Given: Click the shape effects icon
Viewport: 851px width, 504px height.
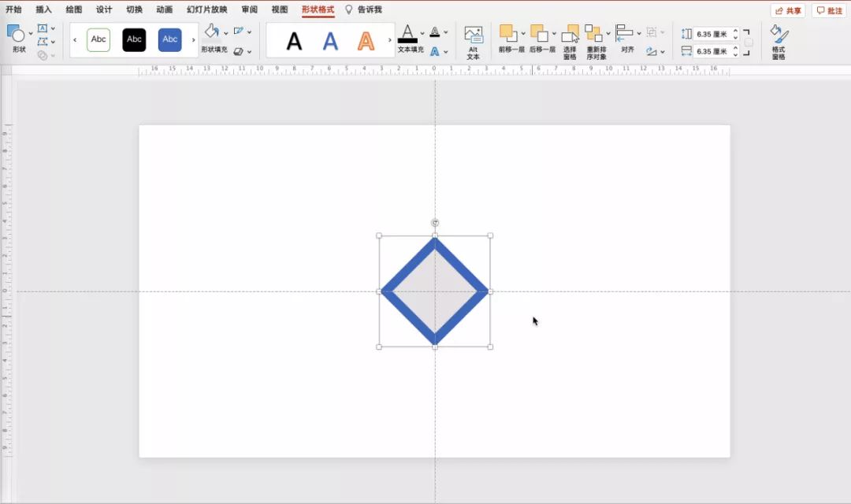Looking at the screenshot, I should (238, 51).
